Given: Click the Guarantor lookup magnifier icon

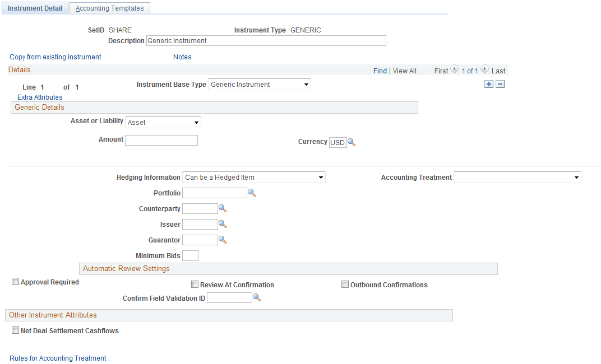Looking at the screenshot, I should 223,240.
